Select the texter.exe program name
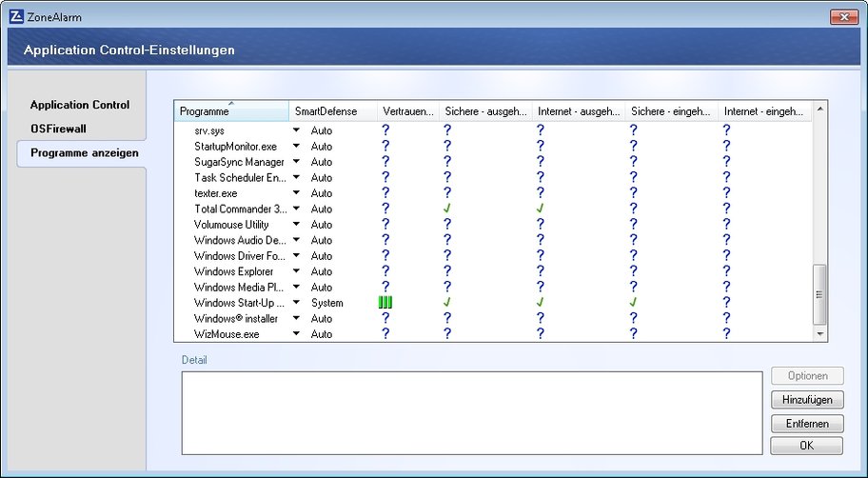Screen dimensions: 868x478 (x=216, y=193)
